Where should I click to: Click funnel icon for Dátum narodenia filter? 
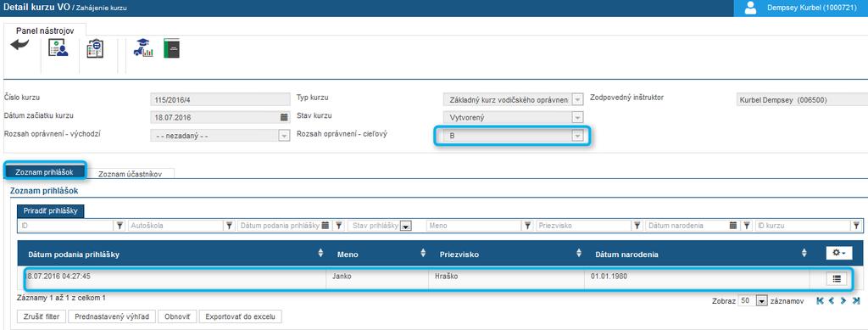coord(747,226)
